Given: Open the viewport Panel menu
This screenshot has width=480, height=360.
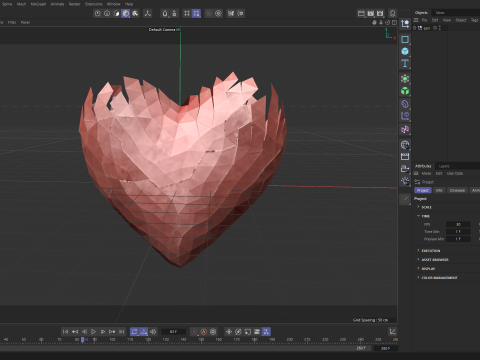Looking at the screenshot, I should click(x=25, y=22).
